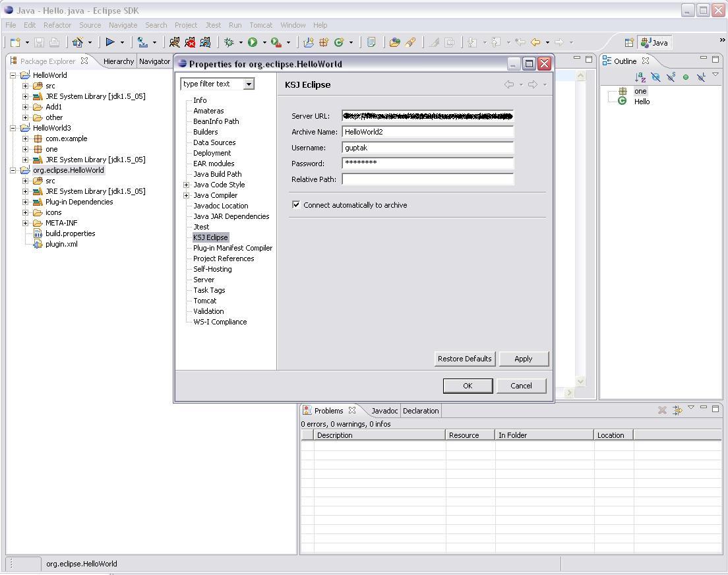The width and height of the screenshot is (728, 575).
Task: Click the Apply button
Action: pos(524,359)
